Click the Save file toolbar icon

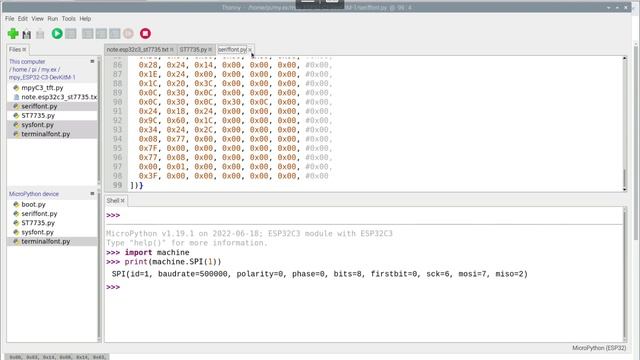tap(40, 34)
